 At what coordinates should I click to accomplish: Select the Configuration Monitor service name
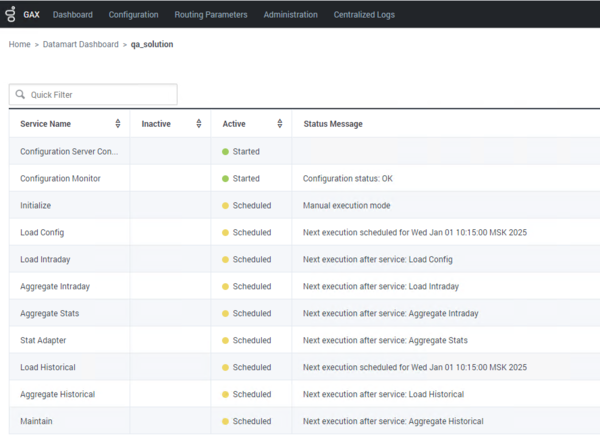coord(60,178)
